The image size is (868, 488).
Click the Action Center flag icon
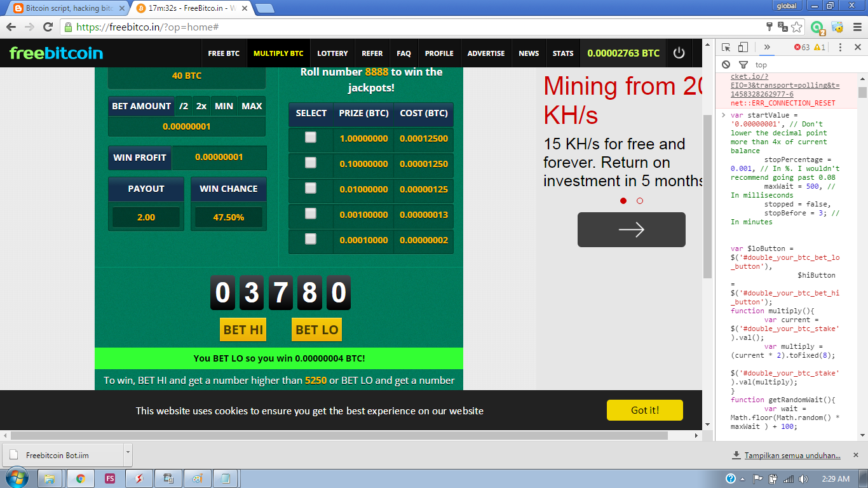(758, 478)
